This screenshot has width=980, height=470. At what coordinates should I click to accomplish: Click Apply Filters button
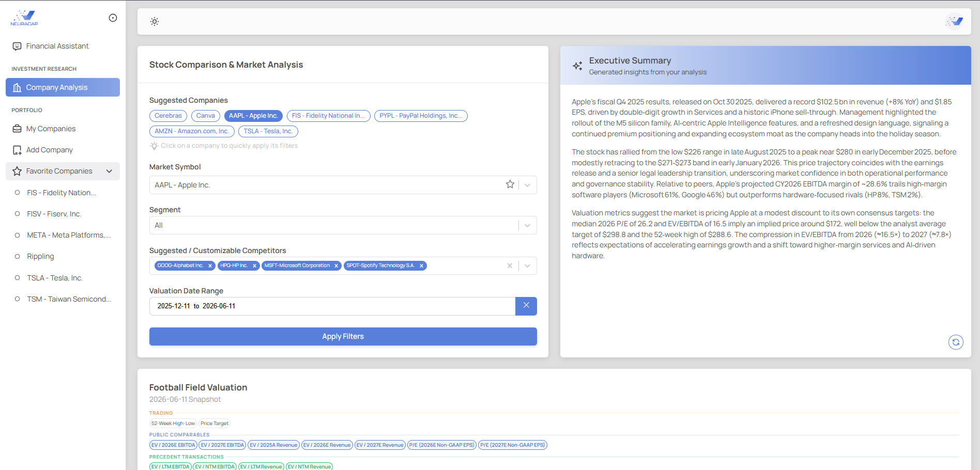point(343,336)
